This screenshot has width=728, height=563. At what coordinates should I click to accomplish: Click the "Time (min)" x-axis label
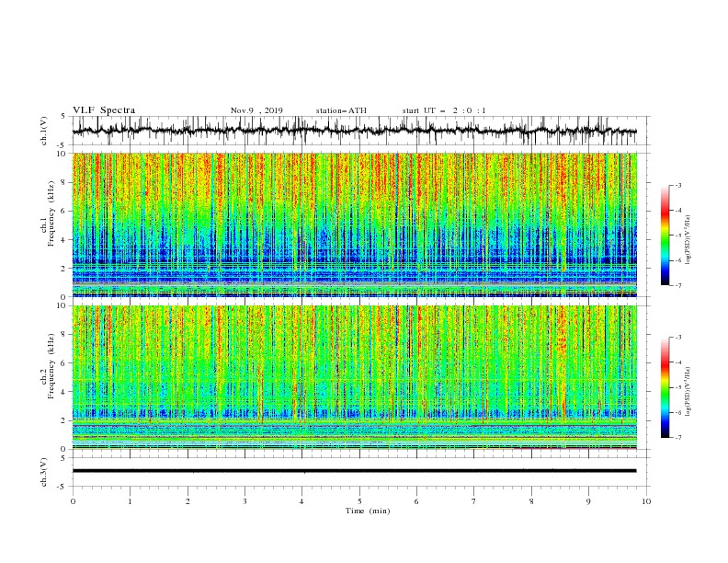tap(368, 511)
